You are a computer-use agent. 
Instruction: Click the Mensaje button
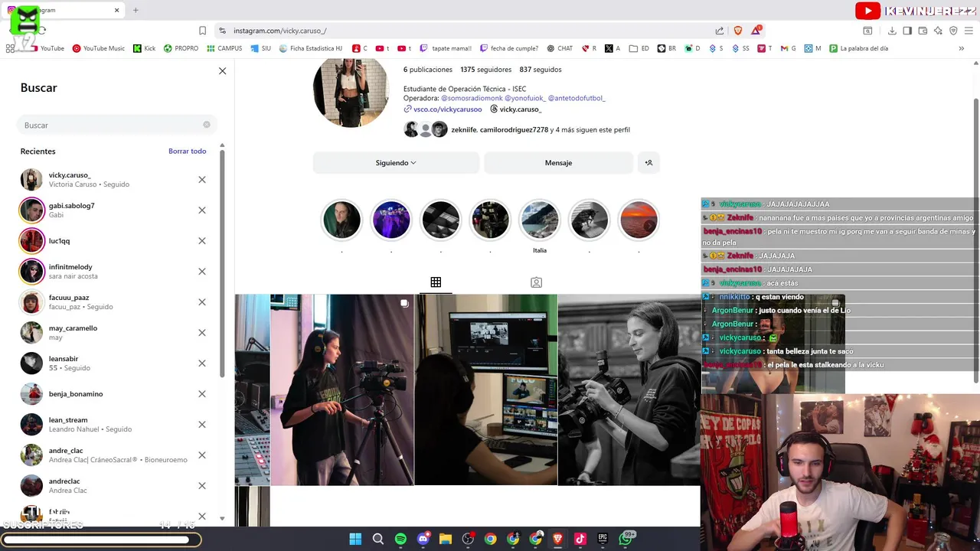(x=558, y=163)
